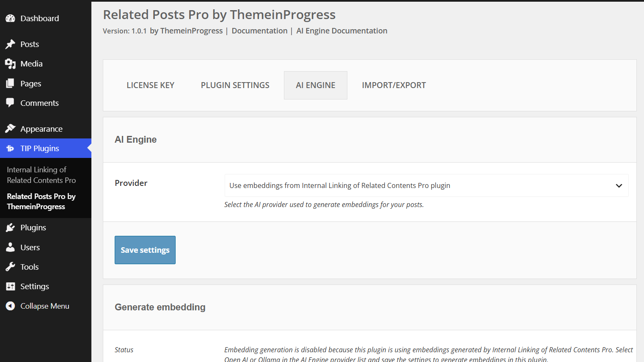Viewport: 644px width, 362px height.
Task: Click the Plugins plug icon
Action: coord(10,227)
